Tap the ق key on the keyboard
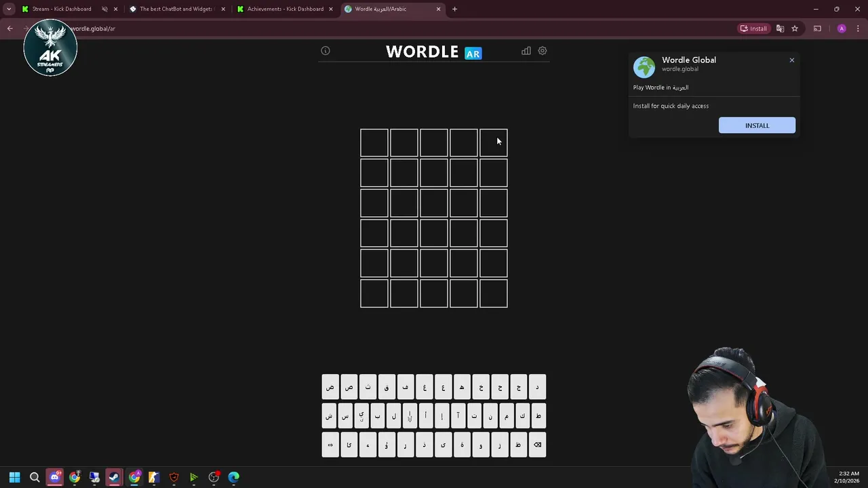Image resolution: width=868 pixels, height=488 pixels. coord(387,386)
